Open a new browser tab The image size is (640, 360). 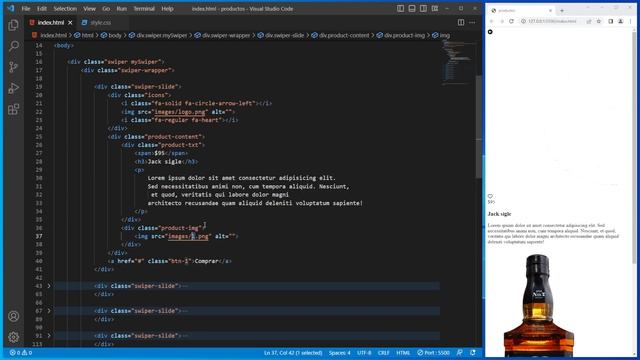(x=562, y=11)
